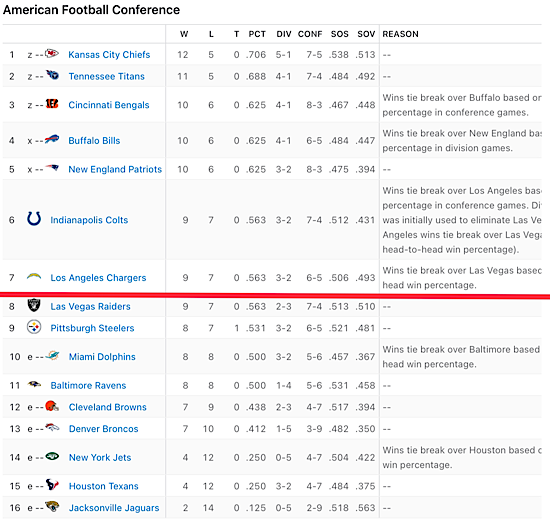
Task: Click the REASON column header
Action: pos(400,34)
